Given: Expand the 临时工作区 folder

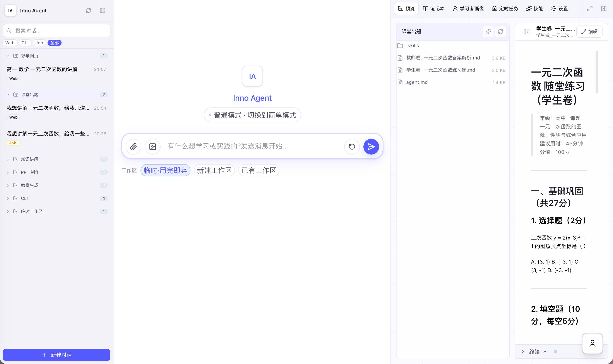Looking at the screenshot, I should (x=57, y=211).
